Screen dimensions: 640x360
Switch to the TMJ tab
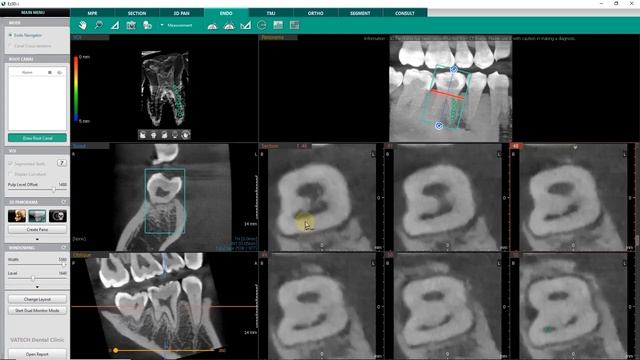coord(271,13)
